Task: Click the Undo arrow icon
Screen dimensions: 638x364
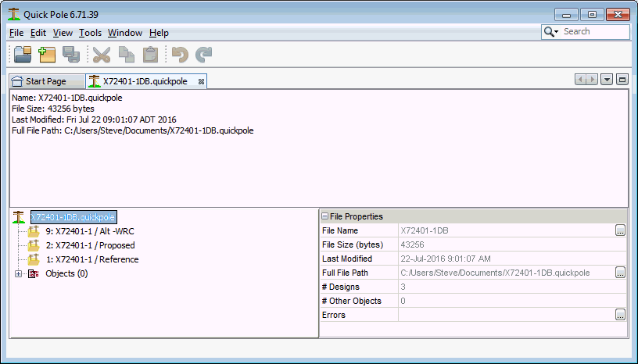Action: (x=180, y=55)
